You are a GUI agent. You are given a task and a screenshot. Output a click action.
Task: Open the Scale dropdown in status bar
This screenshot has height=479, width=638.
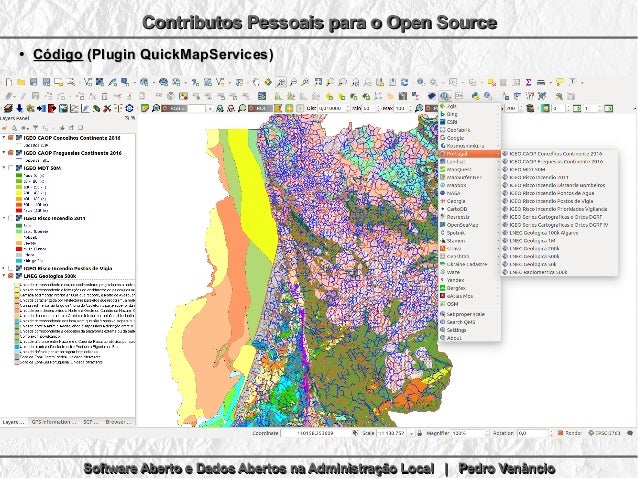pyautogui.click(x=411, y=433)
